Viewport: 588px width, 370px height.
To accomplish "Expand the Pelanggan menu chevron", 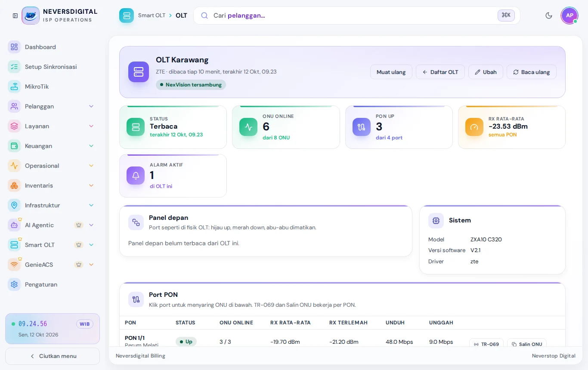I will pos(91,106).
